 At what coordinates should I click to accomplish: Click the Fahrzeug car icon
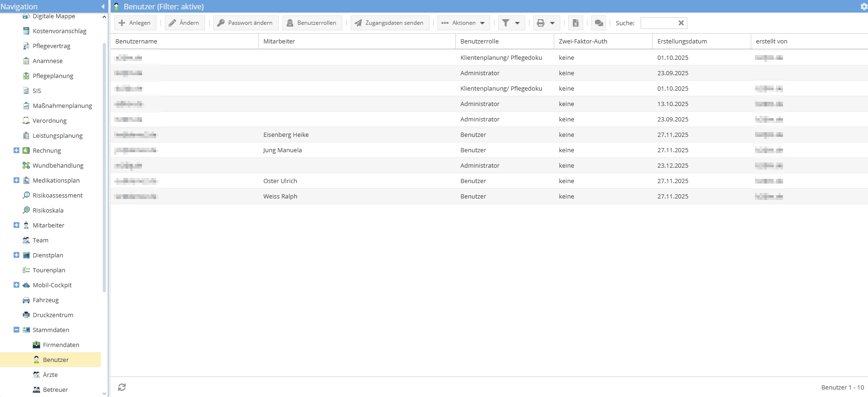point(26,300)
